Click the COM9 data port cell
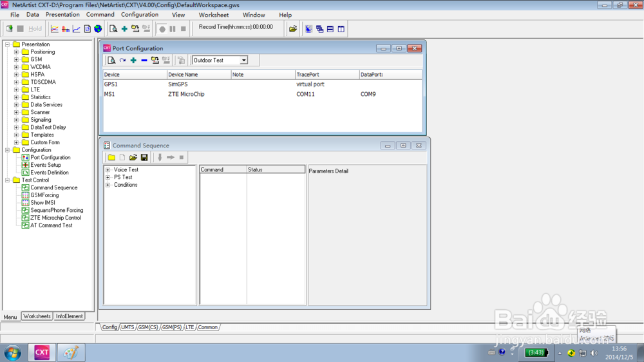The width and height of the screenshot is (644, 362). click(368, 94)
